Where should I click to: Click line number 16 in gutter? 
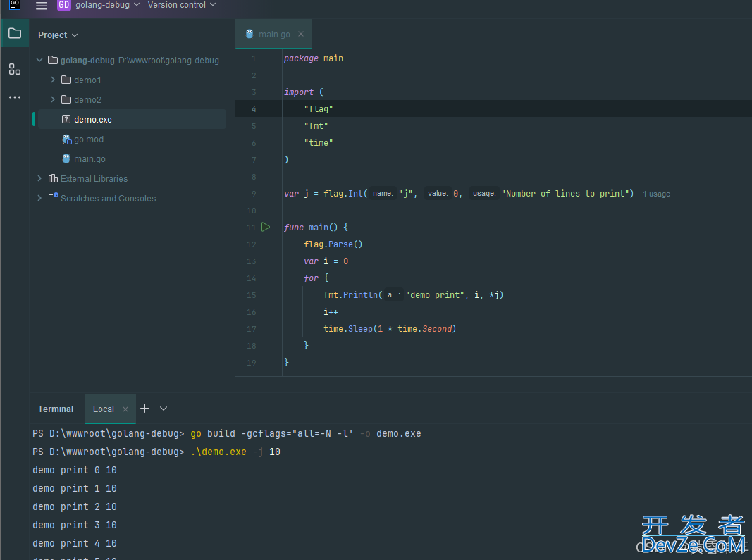[x=252, y=312]
